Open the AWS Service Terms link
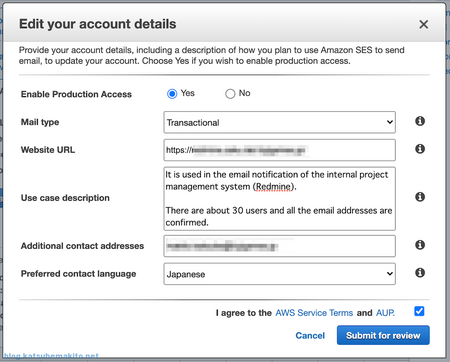450x362 pixels. pos(314,313)
